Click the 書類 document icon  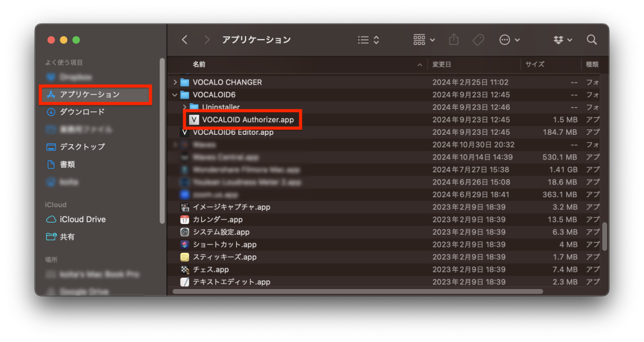51,164
